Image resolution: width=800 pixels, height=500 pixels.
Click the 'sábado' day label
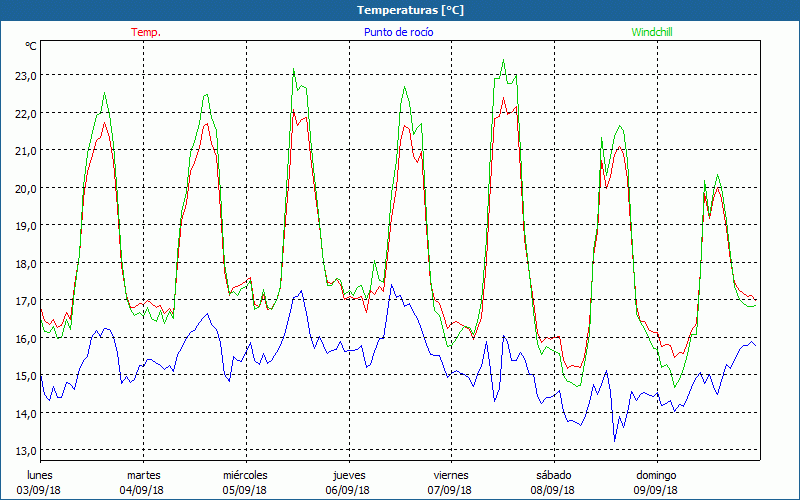(554, 475)
